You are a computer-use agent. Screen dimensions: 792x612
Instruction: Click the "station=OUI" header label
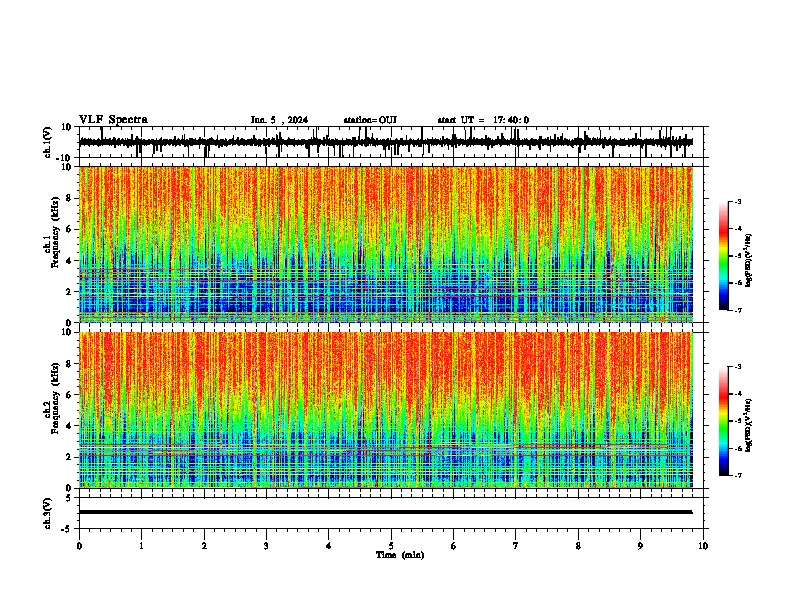[x=370, y=120]
